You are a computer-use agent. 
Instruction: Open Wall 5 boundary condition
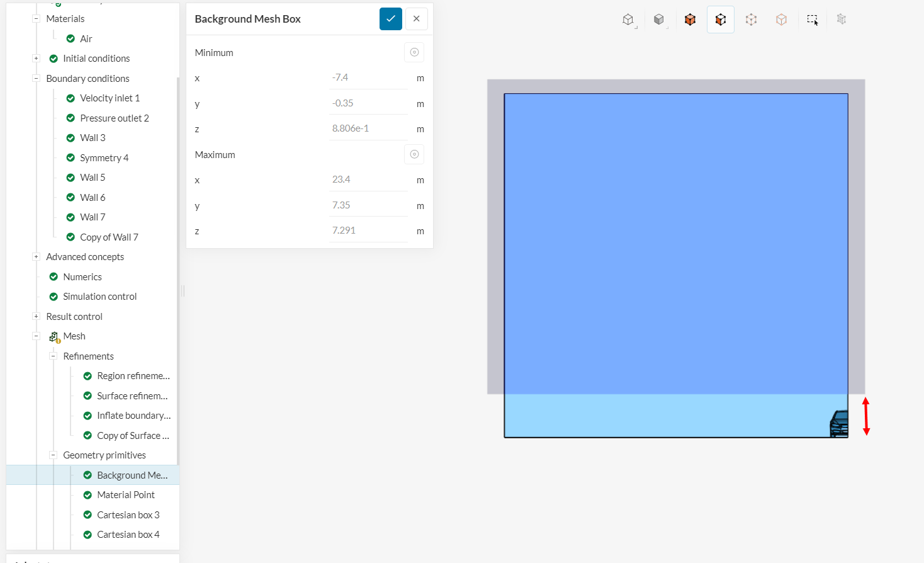[x=93, y=178]
